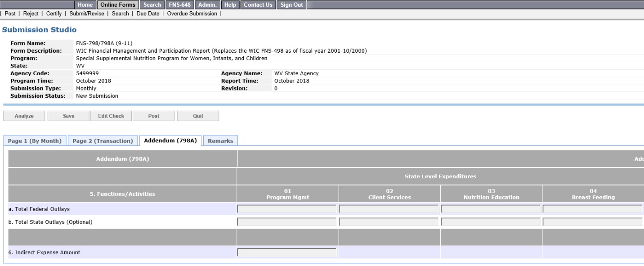The width and height of the screenshot is (644, 266).
Task: Click the Certify submenu link
Action: click(x=54, y=14)
